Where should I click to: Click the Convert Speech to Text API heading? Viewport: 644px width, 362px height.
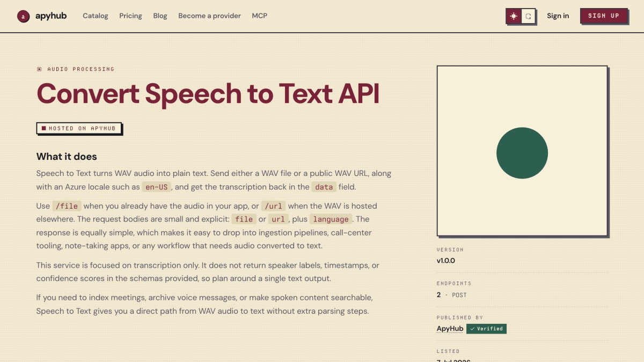(208, 93)
